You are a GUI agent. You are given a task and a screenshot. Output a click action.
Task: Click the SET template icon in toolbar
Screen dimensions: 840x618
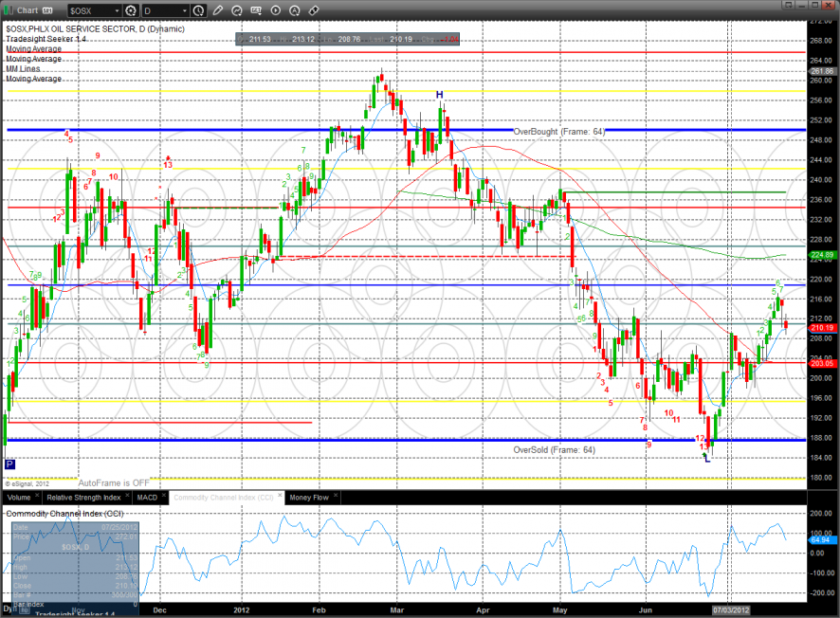(x=256, y=10)
